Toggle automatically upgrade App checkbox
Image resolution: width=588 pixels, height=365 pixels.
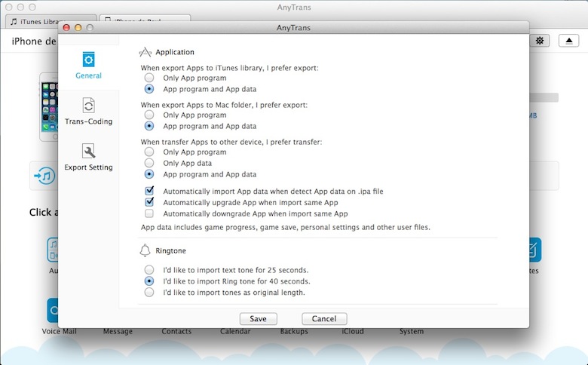[x=149, y=202]
